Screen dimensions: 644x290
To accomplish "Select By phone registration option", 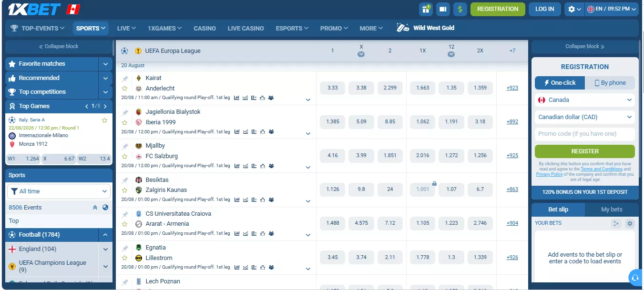I will tap(610, 83).
